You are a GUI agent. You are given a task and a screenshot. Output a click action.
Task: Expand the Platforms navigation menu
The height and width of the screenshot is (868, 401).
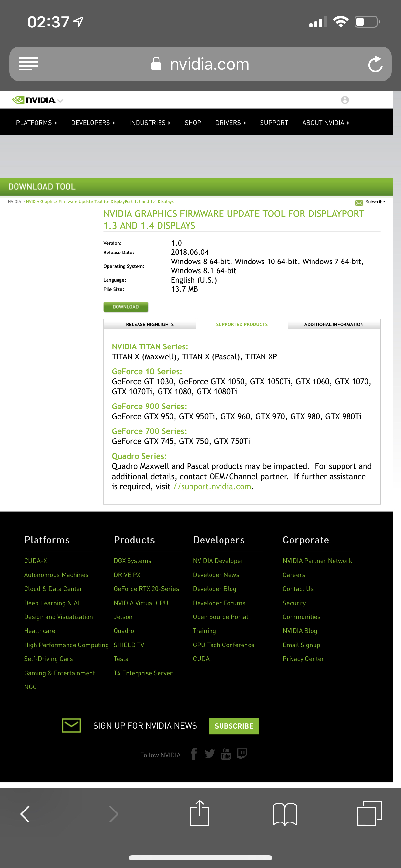[x=36, y=123]
